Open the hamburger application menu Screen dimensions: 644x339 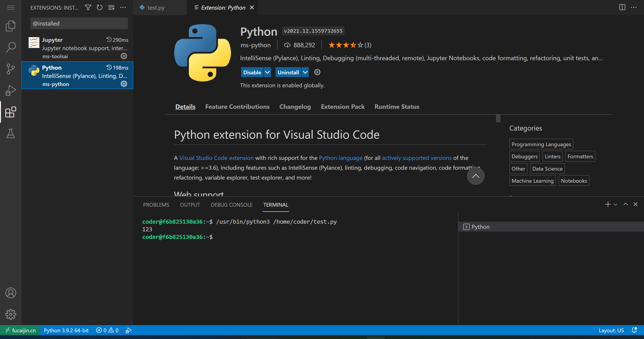pos(11,8)
